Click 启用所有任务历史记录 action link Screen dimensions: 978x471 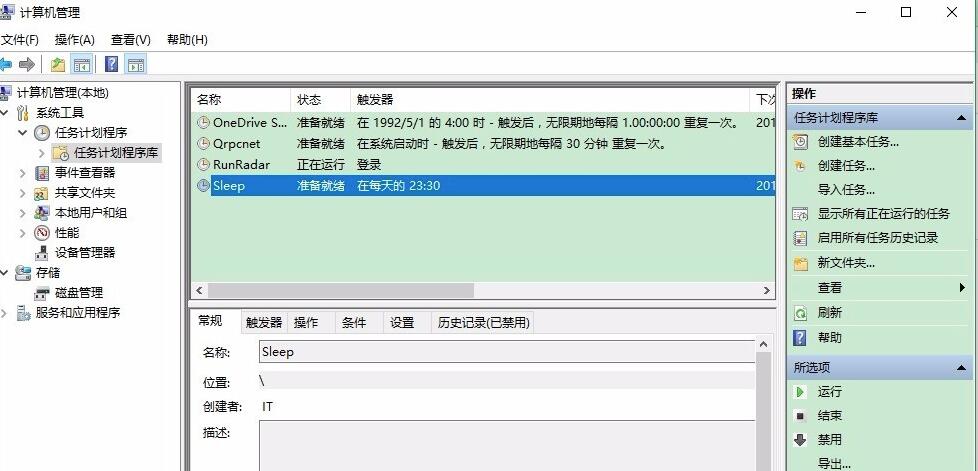click(878, 238)
